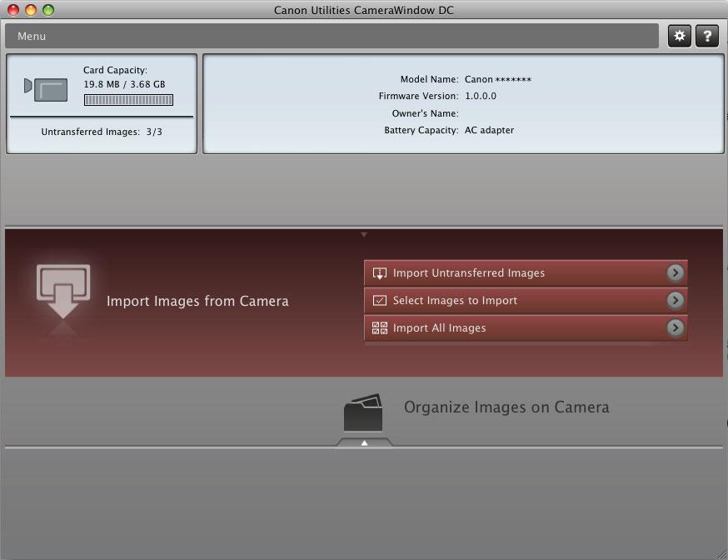The image size is (728, 560).
Task: Click the card capacity usage bar
Action: click(128, 100)
